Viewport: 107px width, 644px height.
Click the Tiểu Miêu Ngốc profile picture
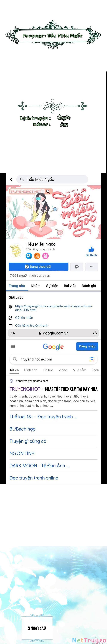point(16,250)
